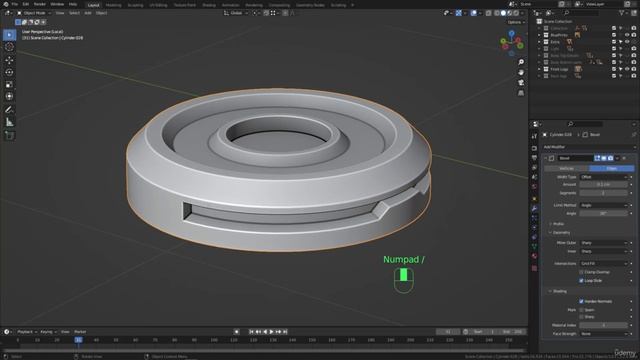Open the Width Type dropdown
The height and width of the screenshot is (360, 640).
603,177
